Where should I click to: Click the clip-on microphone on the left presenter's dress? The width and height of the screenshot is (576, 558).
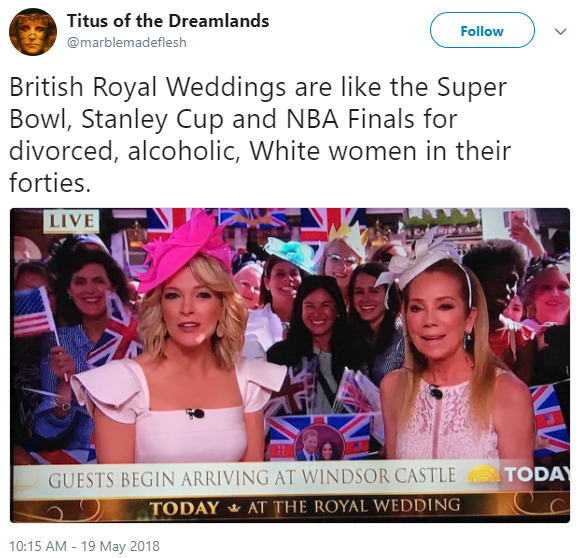tap(195, 414)
